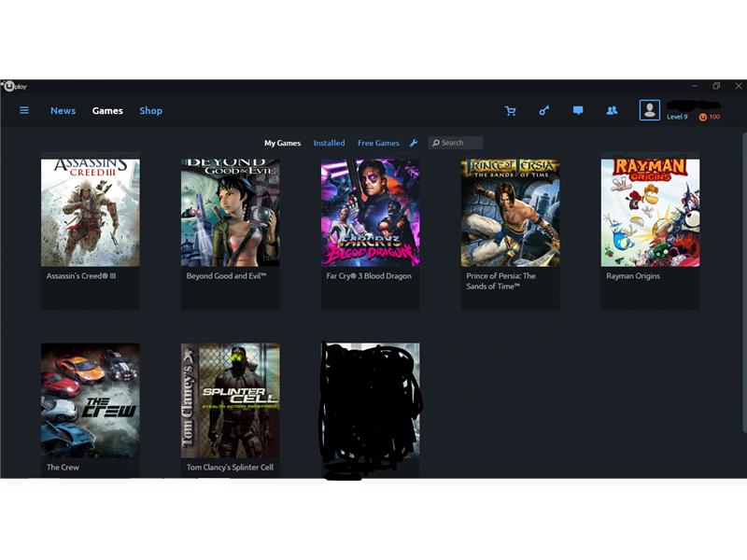This screenshot has height=560, width=747.
Task: Click the user profile avatar
Action: tap(649, 110)
